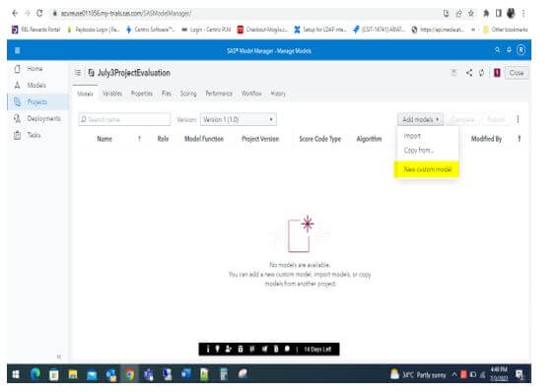Image resolution: width=559 pixels, height=392 pixels.
Task: Go to Home in the sidebar
Action: click(35, 69)
